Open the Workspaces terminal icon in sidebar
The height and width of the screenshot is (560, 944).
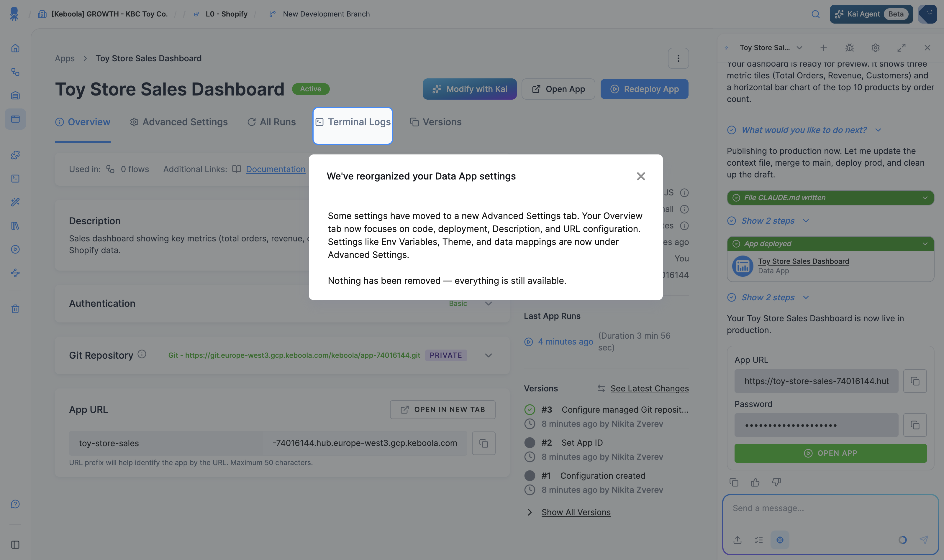(x=15, y=179)
